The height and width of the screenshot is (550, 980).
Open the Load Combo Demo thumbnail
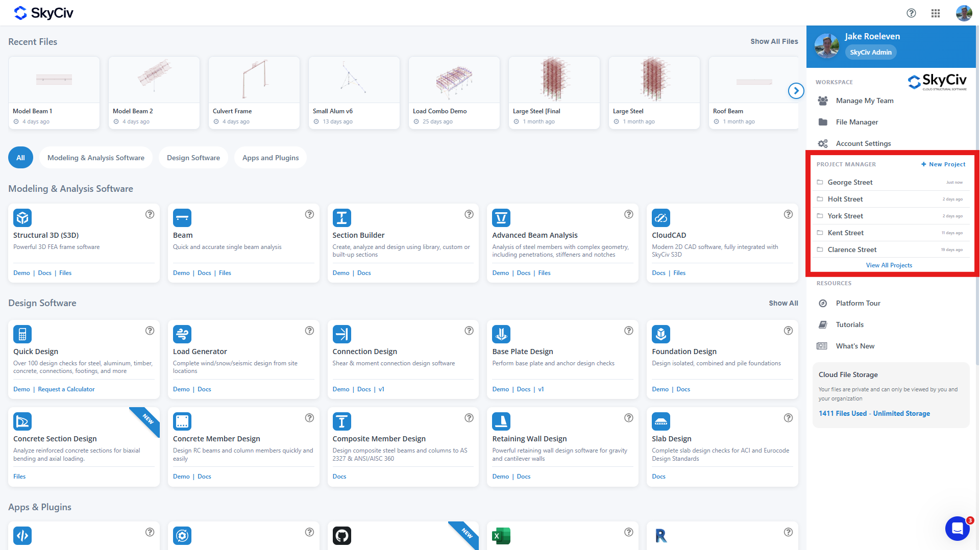454,80
